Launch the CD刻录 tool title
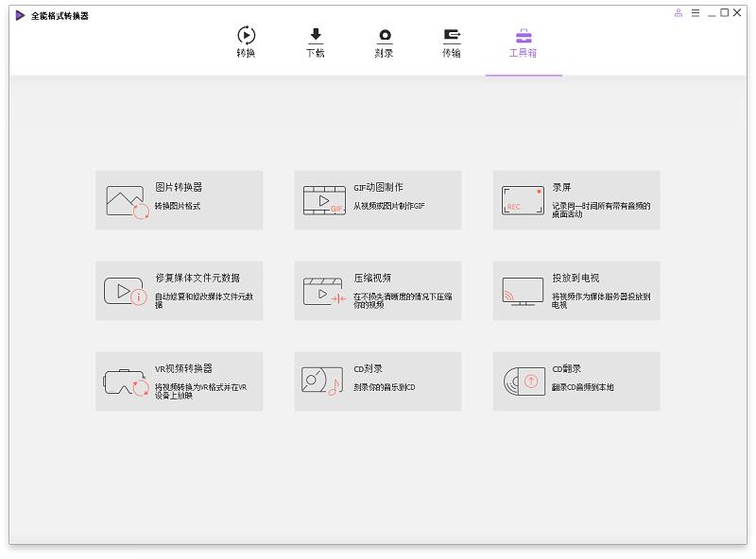 (x=368, y=368)
